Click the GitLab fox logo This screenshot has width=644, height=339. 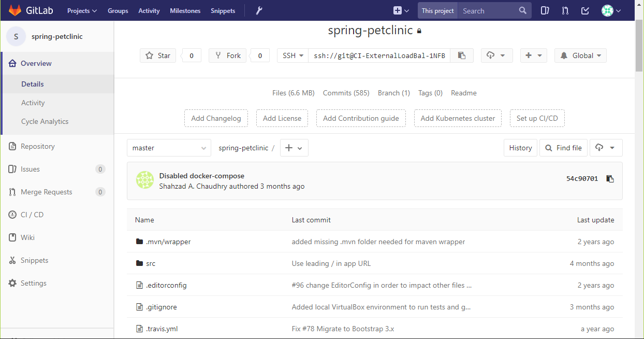tap(16, 10)
